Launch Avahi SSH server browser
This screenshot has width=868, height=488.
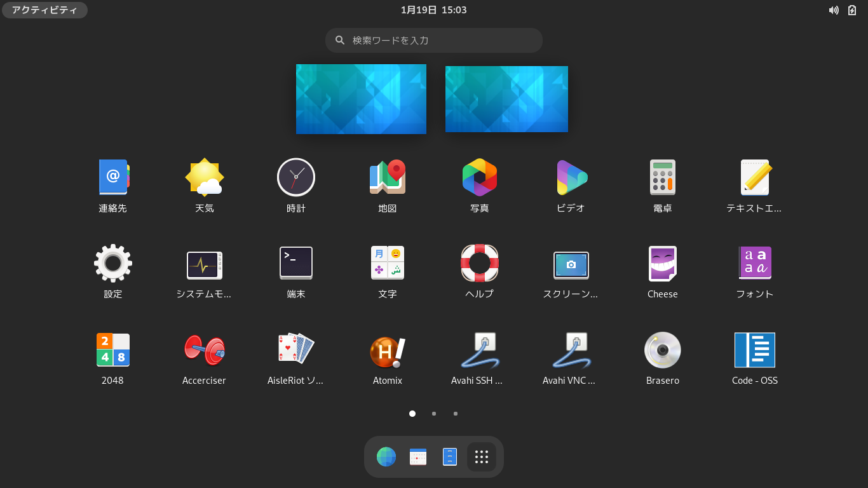480,349
